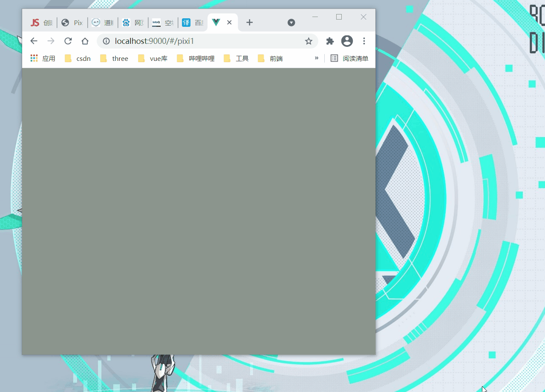Open the browser home page
The height and width of the screenshot is (392, 545).
[85, 41]
